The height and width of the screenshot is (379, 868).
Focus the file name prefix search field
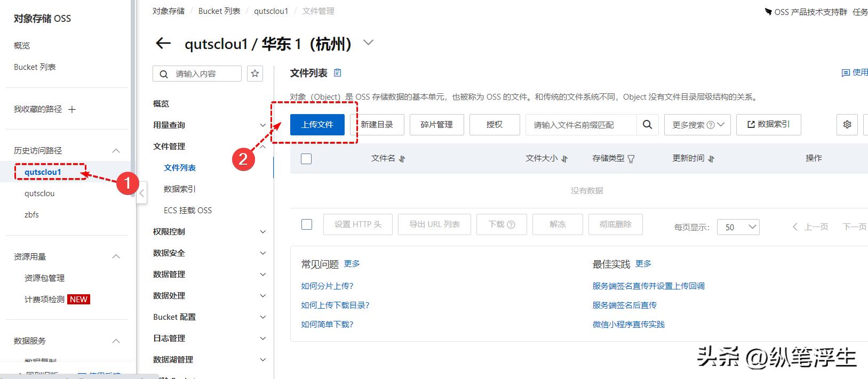[x=581, y=125]
